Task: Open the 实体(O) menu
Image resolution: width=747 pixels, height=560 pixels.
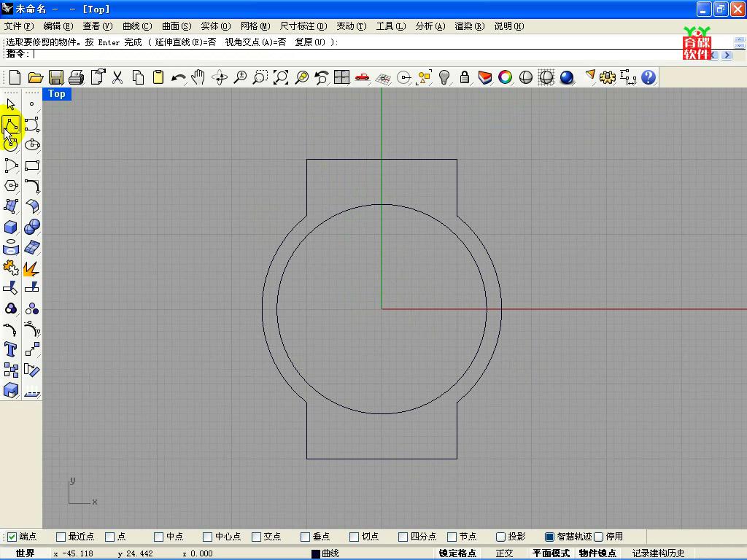Action: [216, 26]
